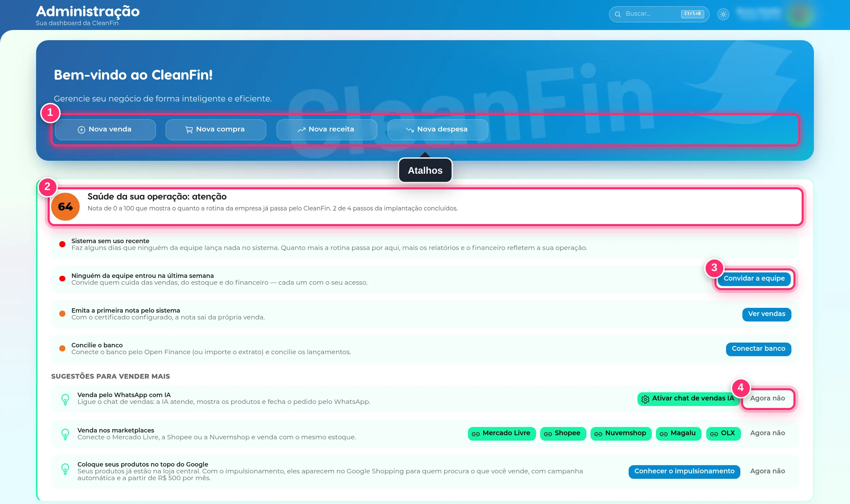
Task: Dismiss Google suggestion with Agora não
Action: click(x=768, y=471)
